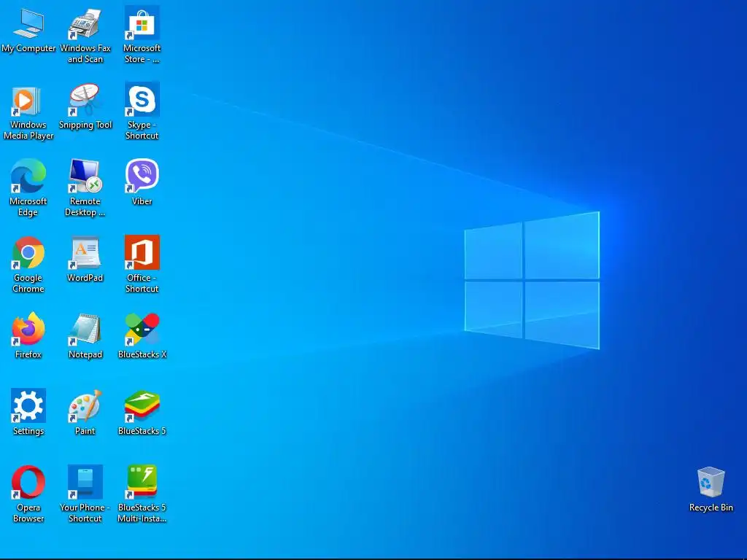Viewport: 747px width, 560px height.
Task: Select the Settings gear shortcut icon
Action: [28, 405]
